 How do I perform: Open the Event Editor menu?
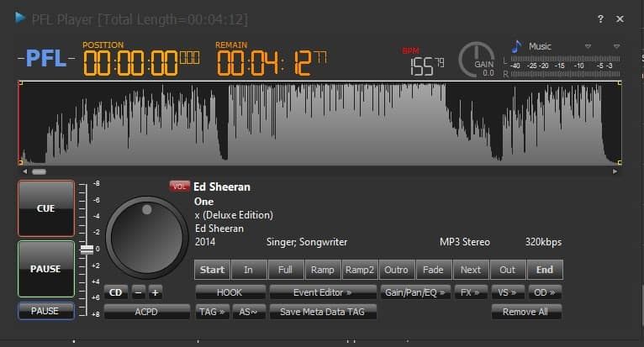[322, 292]
